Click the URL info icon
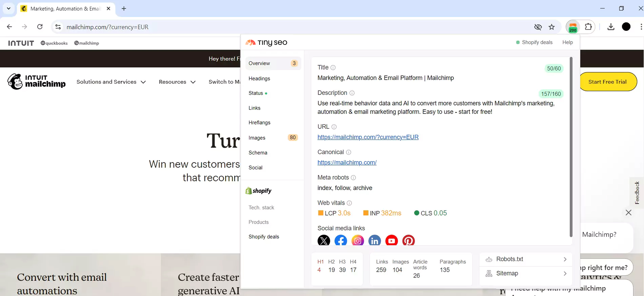 (x=334, y=127)
